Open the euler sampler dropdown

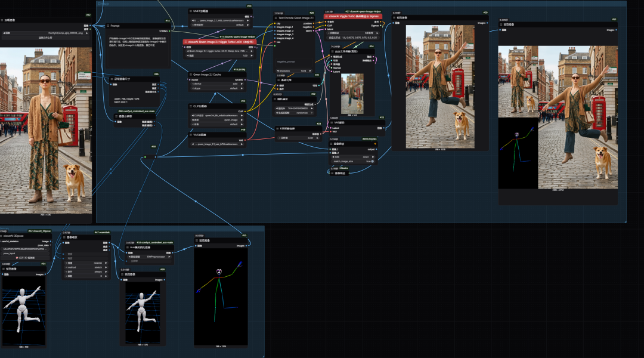point(299,138)
